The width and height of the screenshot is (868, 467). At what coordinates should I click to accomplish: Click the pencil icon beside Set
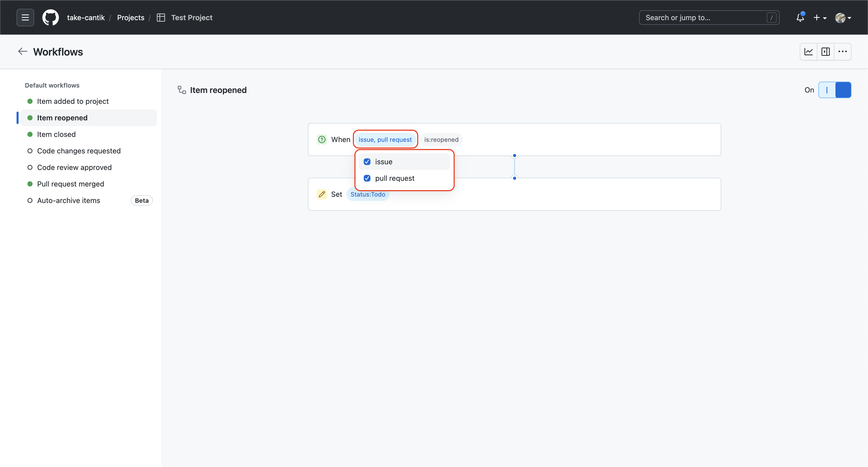pos(322,194)
